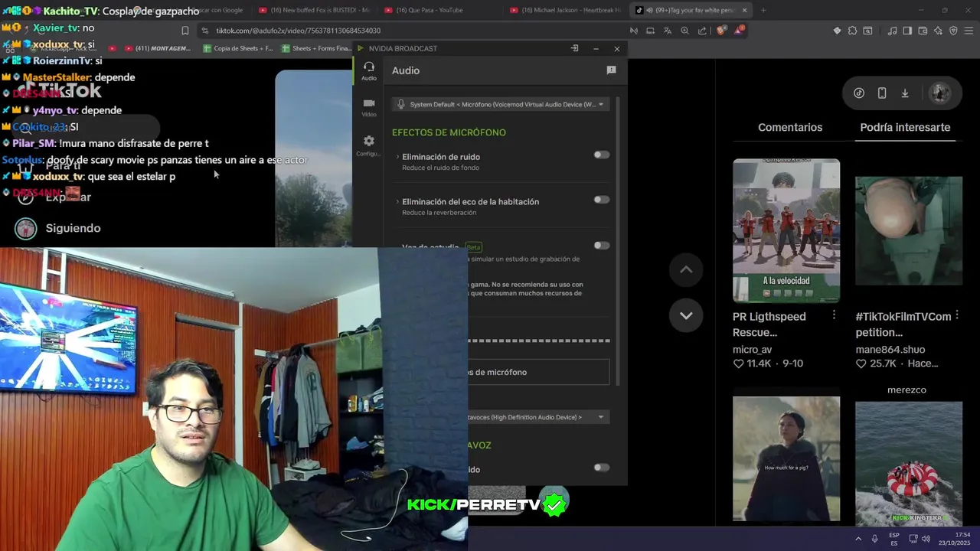Open the System Default microphone device dropdown

pos(501,104)
